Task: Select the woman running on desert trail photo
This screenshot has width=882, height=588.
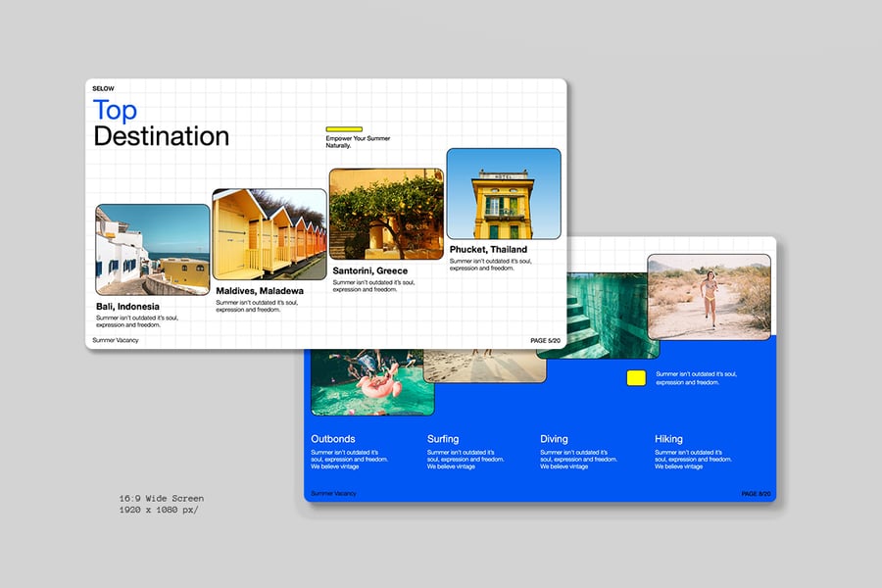Action: 709,296
